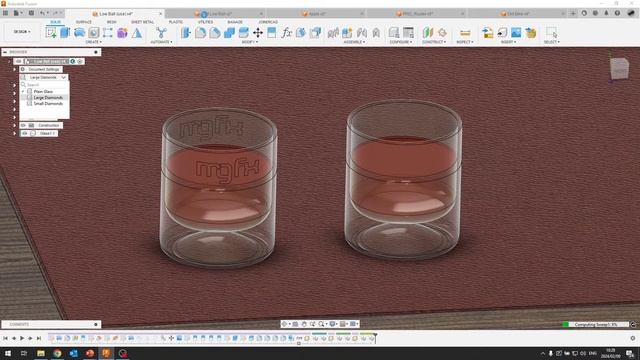Add a new document tab with plus
640x360 pixels.
[573, 13]
